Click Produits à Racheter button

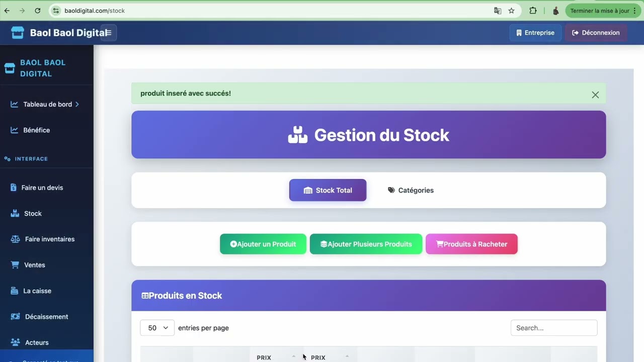471,244
